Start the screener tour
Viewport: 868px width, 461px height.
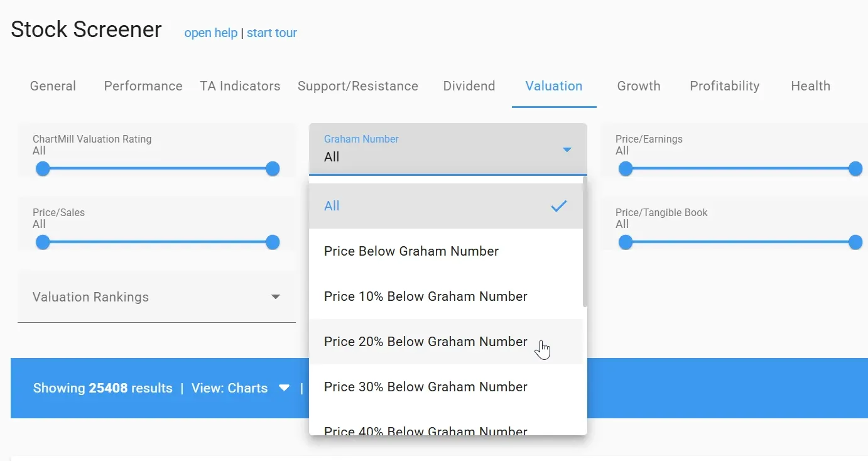(x=272, y=33)
